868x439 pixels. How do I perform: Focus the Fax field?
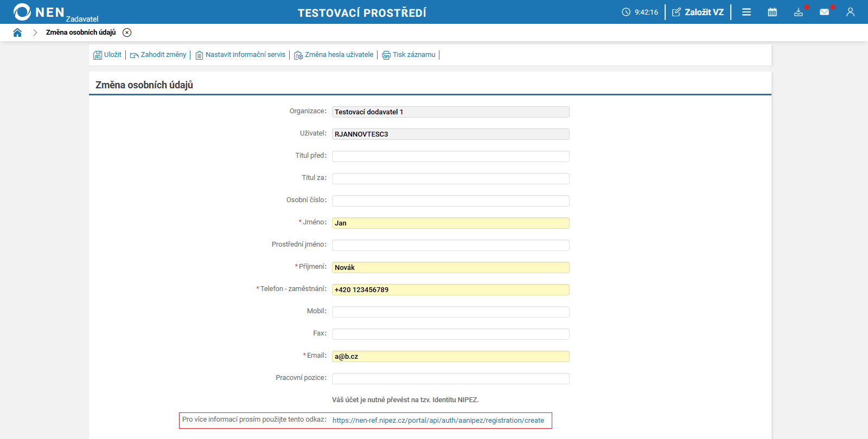(451, 334)
